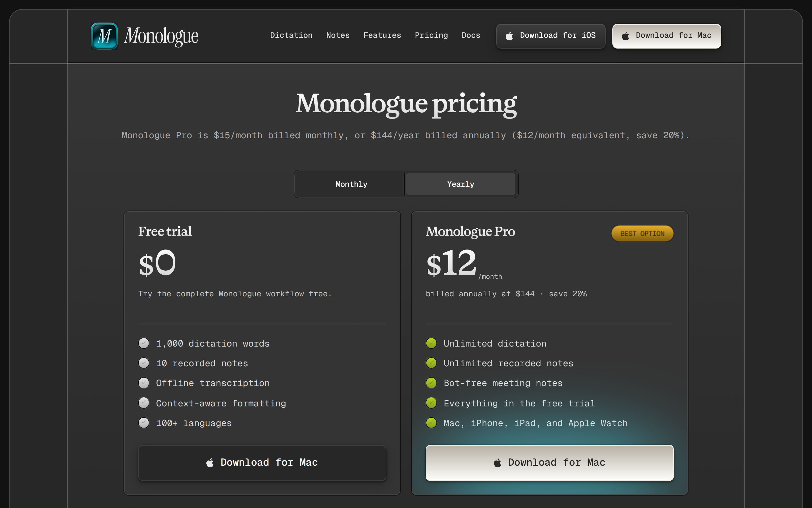Click 'Context-aware formatting' feature text
The width and height of the screenshot is (812, 508).
(x=221, y=403)
